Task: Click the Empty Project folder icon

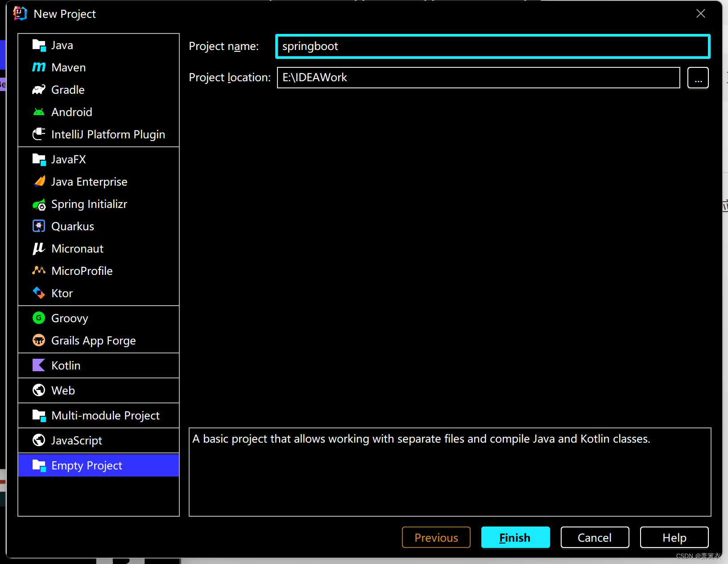Action: pyautogui.click(x=39, y=465)
